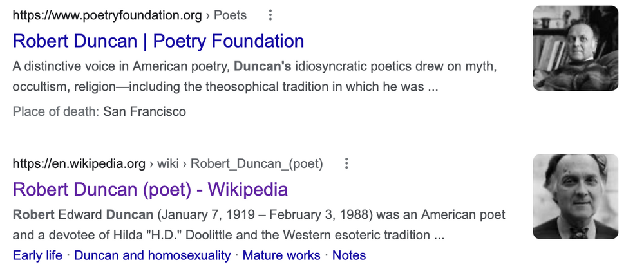Click the en.wikipedia.org URL text
The image size is (644, 269).
pos(79,163)
